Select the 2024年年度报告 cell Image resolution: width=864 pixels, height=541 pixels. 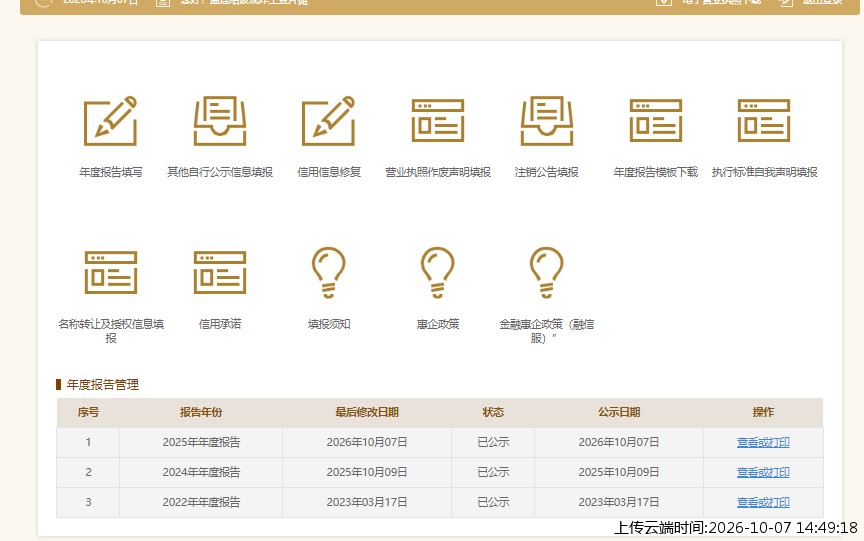201,472
